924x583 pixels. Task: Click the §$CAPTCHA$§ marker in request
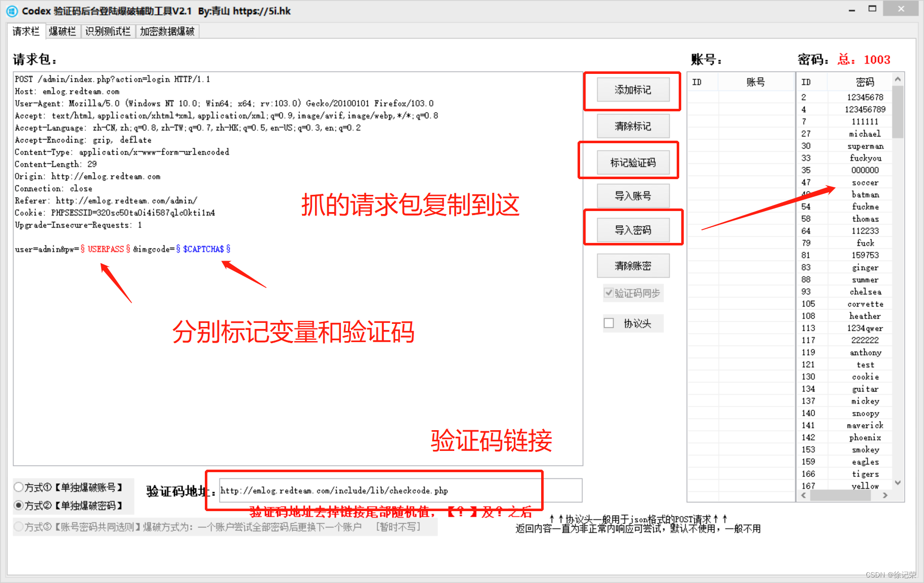(203, 249)
